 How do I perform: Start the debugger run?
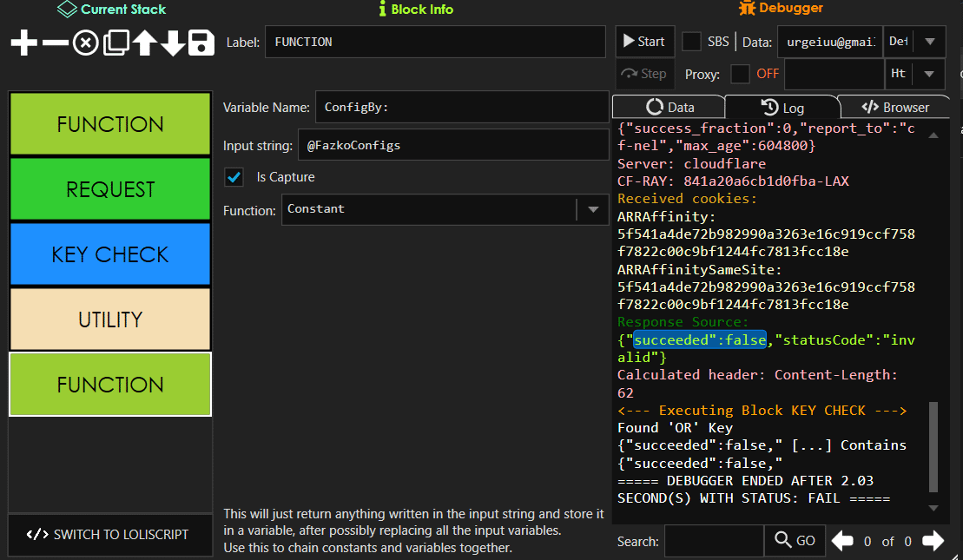[x=644, y=41]
